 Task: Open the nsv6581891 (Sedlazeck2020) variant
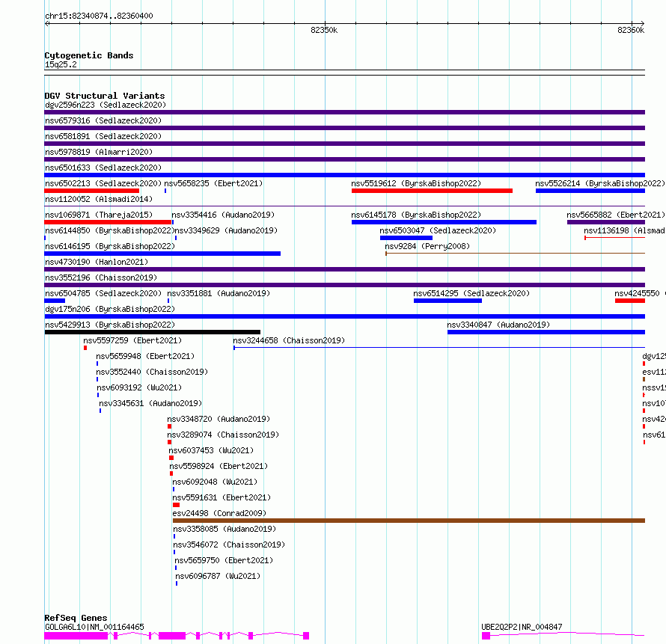[x=103, y=136]
